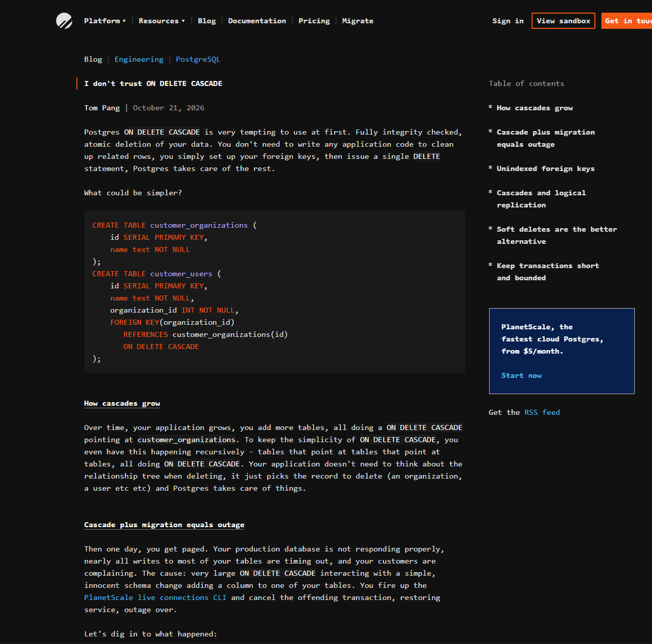Click the article title 'I don't trust ON DELETE CASCADE'

[x=153, y=83]
